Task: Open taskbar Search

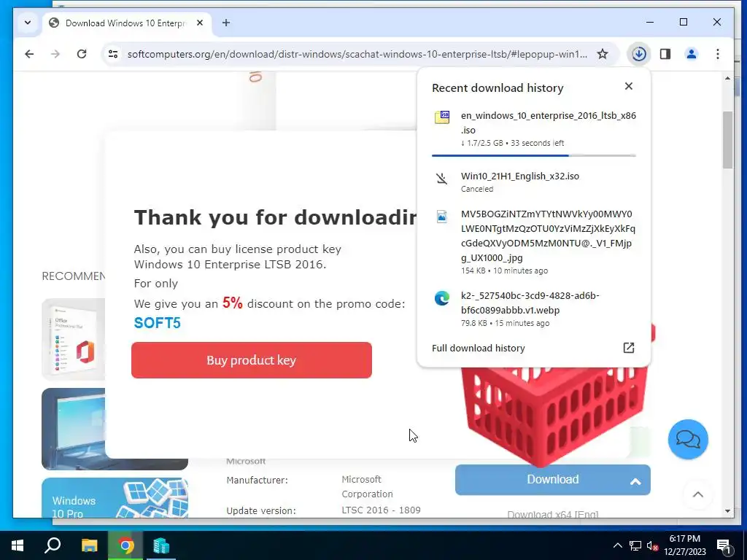Action: pos(53,545)
